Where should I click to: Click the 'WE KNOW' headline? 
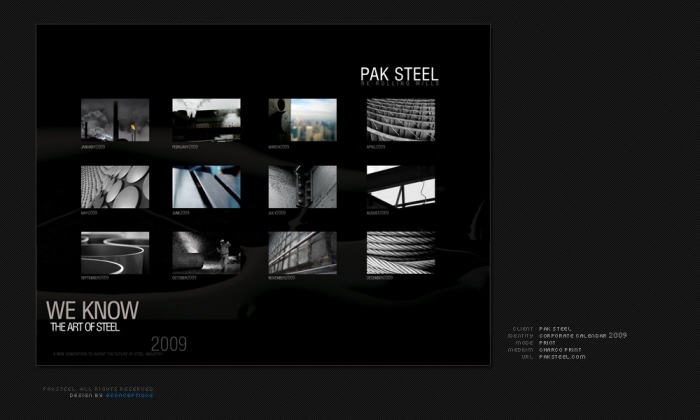(92, 310)
